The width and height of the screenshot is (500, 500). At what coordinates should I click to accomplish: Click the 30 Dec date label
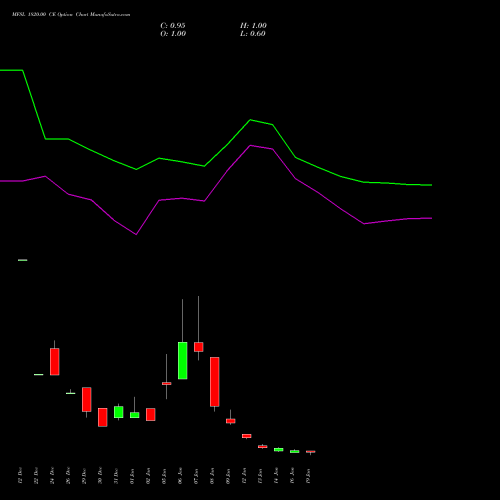coord(100,476)
